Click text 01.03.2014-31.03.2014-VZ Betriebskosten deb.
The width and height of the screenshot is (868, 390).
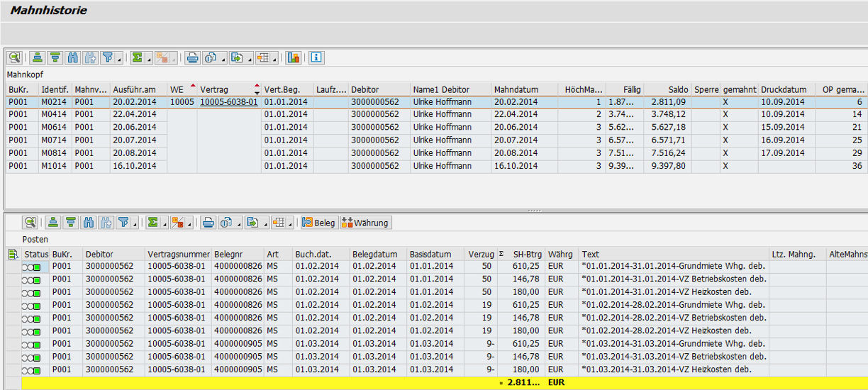(674, 356)
